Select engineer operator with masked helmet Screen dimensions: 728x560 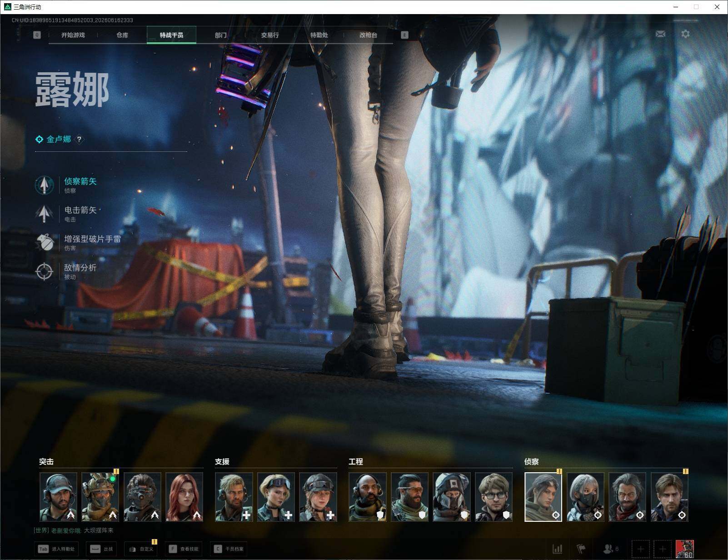click(452, 497)
